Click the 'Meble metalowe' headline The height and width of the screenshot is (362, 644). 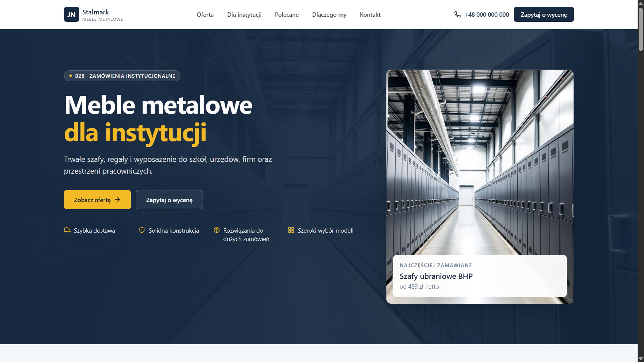click(158, 105)
